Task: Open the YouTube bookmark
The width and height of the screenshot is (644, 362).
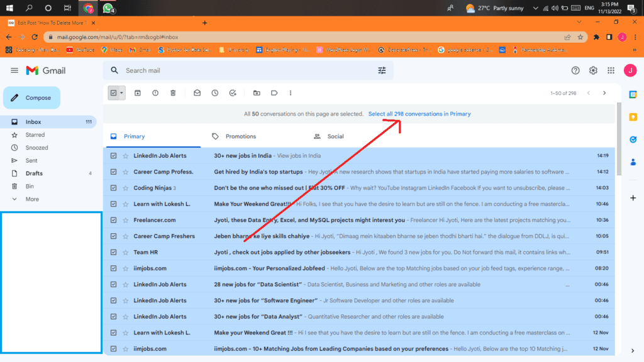Action: (80, 50)
